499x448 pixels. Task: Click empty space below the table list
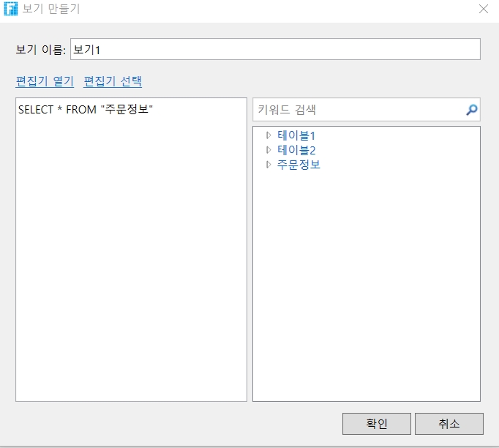pyautogui.click(x=366, y=293)
